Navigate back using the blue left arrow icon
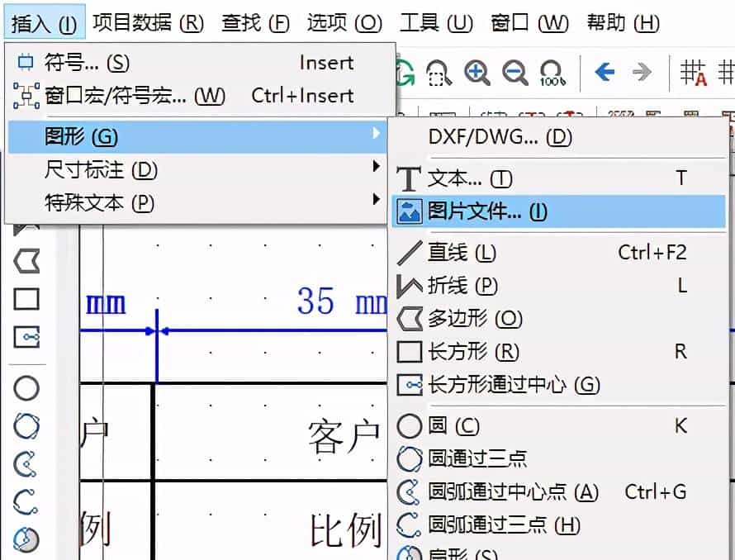 click(604, 70)
